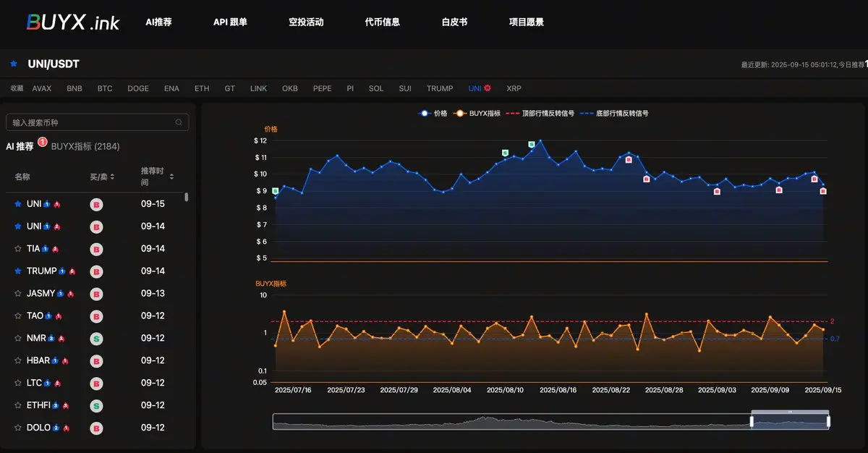The width and height of the screenshot is (868, 453).
Task: Select PI in favorites bar
Action: pyautogui.click(x=350, y=88)
